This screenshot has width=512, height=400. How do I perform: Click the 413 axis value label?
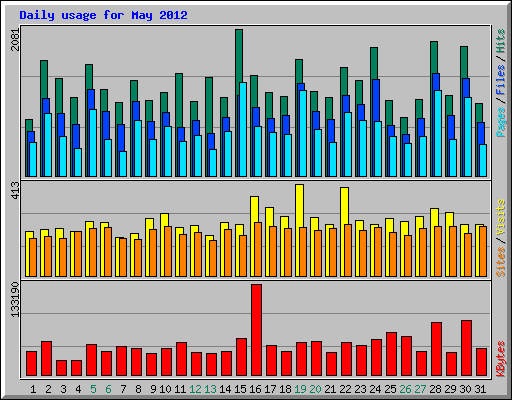click(15, 191)
